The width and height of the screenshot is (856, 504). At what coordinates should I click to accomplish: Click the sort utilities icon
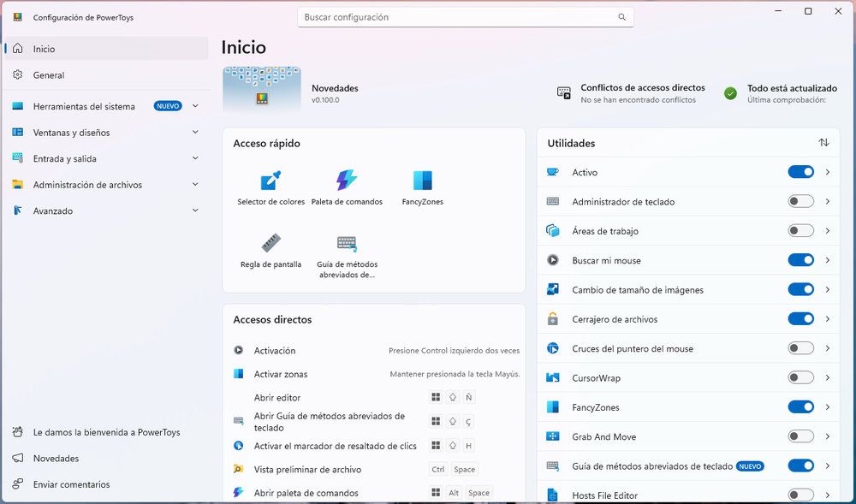click(823, 142)
